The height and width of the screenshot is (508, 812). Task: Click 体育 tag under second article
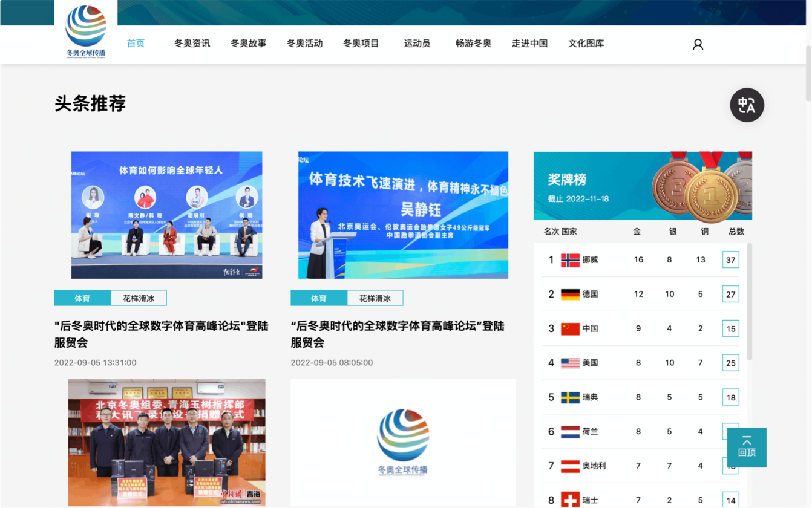pos(319,298)
